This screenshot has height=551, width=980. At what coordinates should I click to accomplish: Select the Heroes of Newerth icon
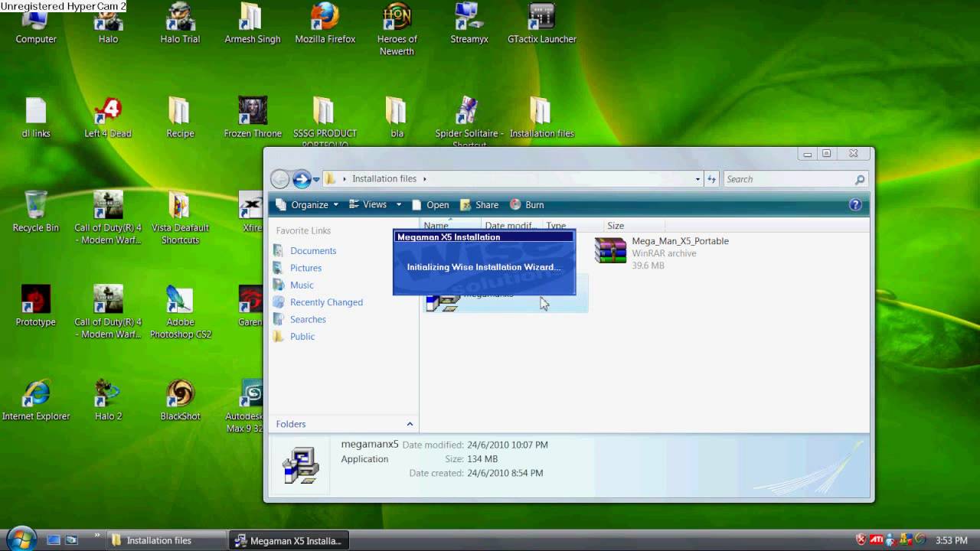coord(397,31)
